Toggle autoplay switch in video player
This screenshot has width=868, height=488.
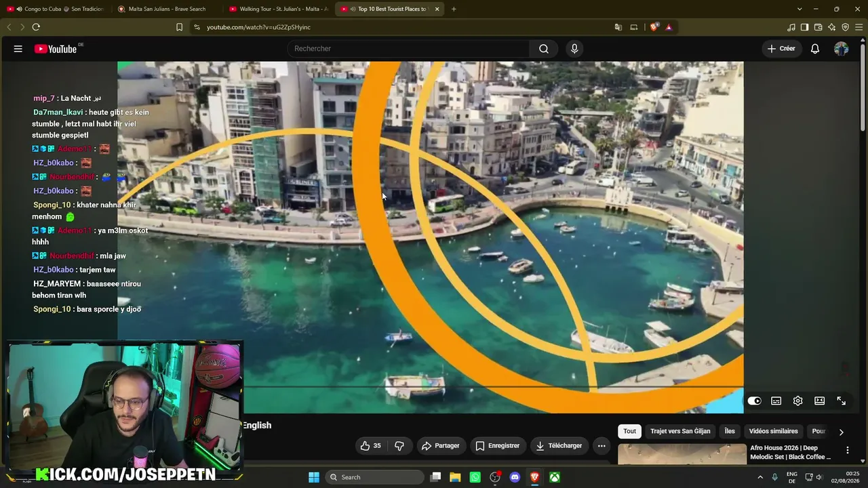pos(754,401)
